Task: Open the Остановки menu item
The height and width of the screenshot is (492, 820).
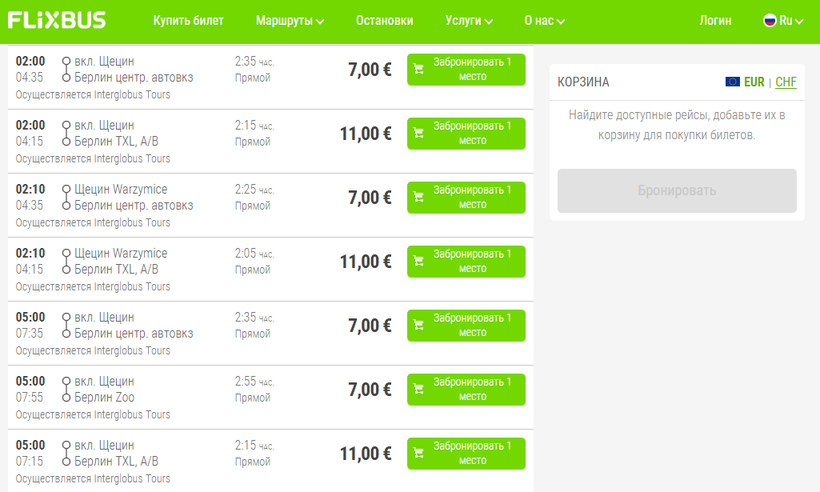Action: coord(384,21)
